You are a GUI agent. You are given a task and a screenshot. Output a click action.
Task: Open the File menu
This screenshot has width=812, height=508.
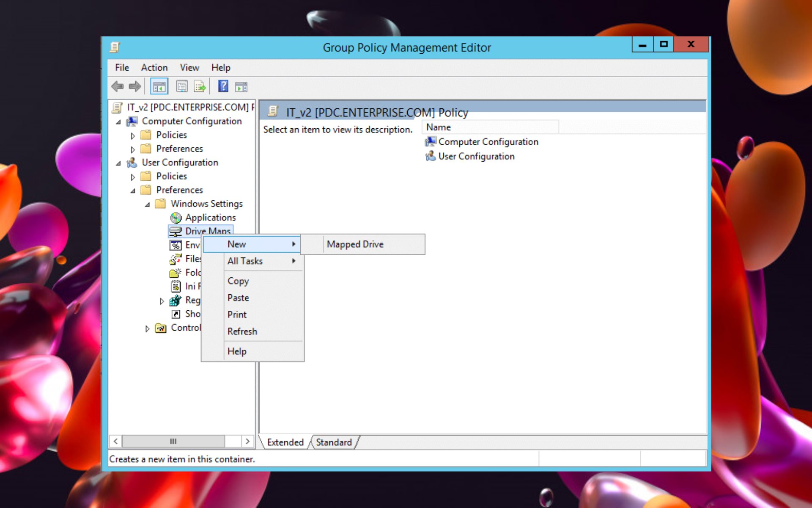(x=122, y=68)
